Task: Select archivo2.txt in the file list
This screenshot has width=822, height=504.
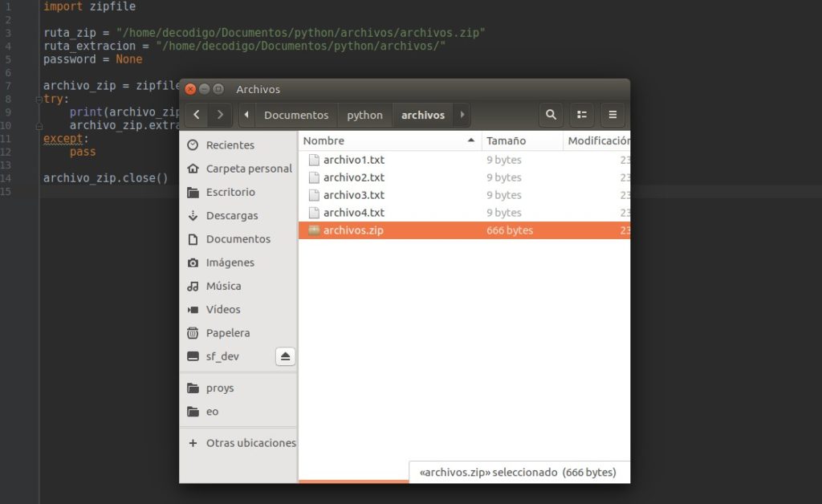Action: [x=353, y=177]
